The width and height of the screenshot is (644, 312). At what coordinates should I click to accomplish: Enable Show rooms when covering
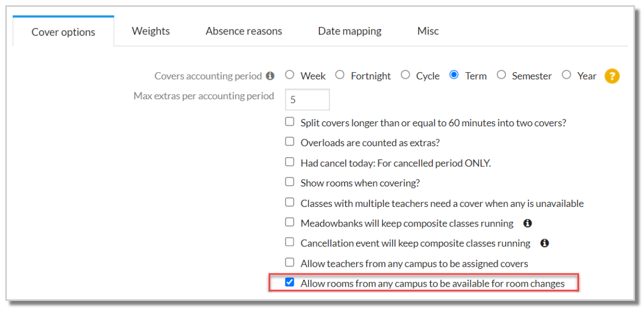tap(289, 182)
